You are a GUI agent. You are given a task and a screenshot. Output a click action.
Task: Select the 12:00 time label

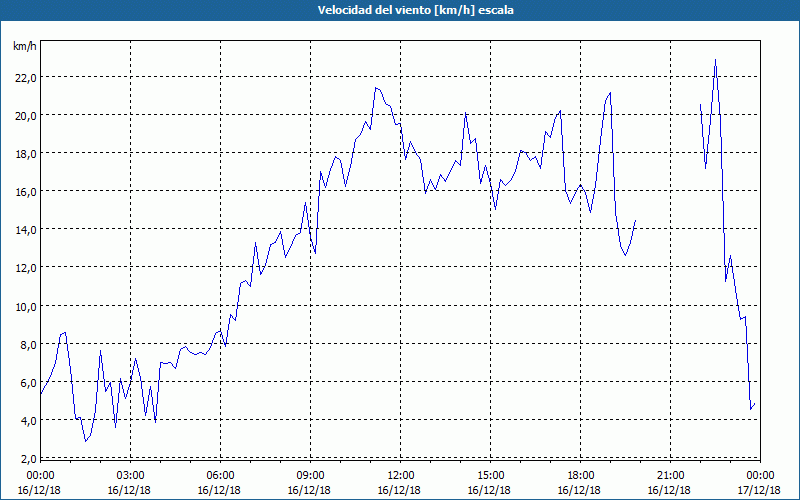400,476
